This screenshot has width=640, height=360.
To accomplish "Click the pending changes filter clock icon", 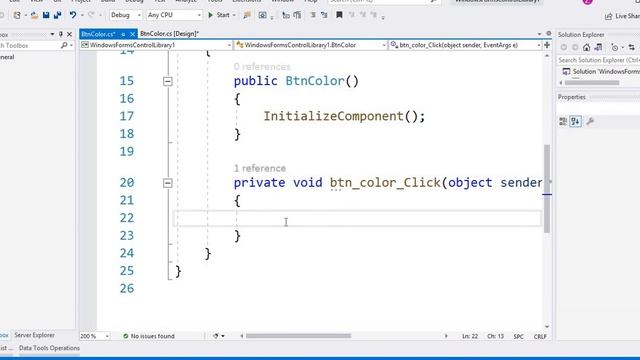I will pos(615,47).
